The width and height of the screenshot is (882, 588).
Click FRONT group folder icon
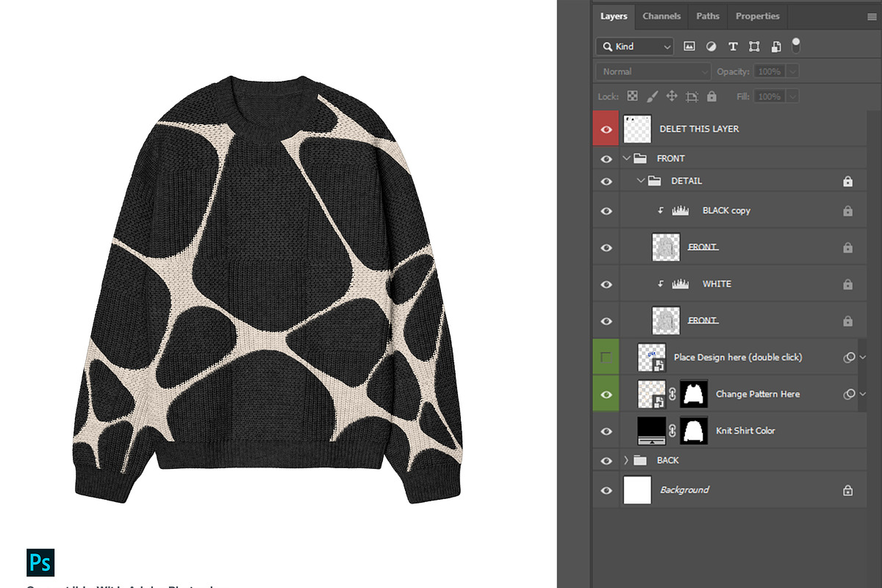tap(640, 158)
